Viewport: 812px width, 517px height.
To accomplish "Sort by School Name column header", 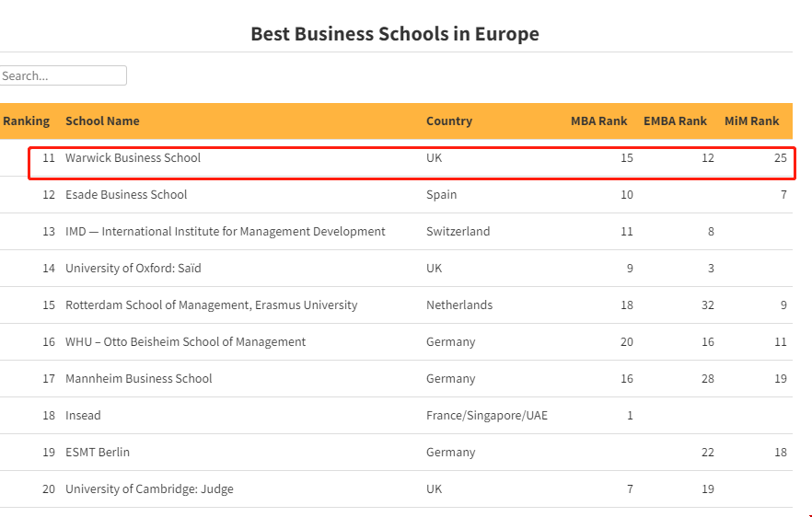I will (102, 121).
